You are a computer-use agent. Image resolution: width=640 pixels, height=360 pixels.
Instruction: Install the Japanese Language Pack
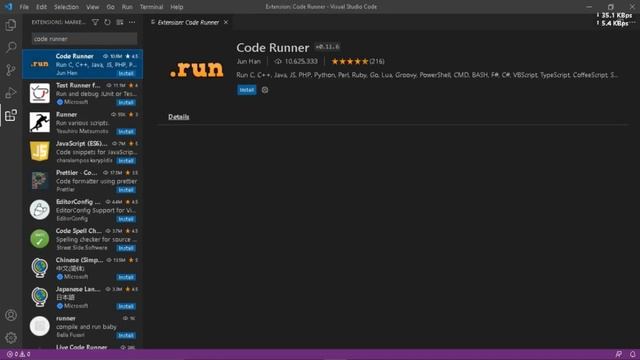coord(126,307)
